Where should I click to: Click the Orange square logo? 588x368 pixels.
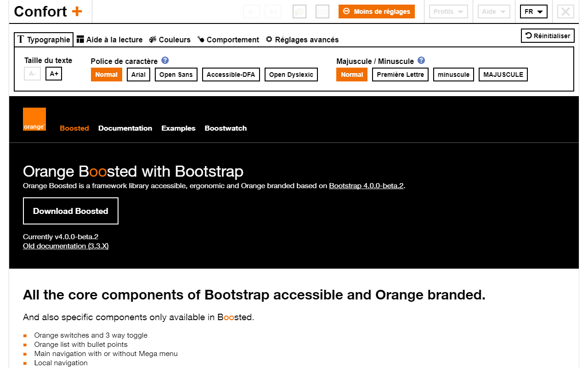tap(34, 119)
